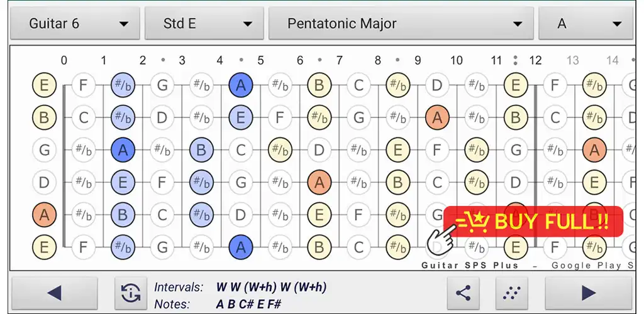Click the Guitar SPS Plus caption
The height and width of the screenshot is (314, 644).
tap(470, 265)
